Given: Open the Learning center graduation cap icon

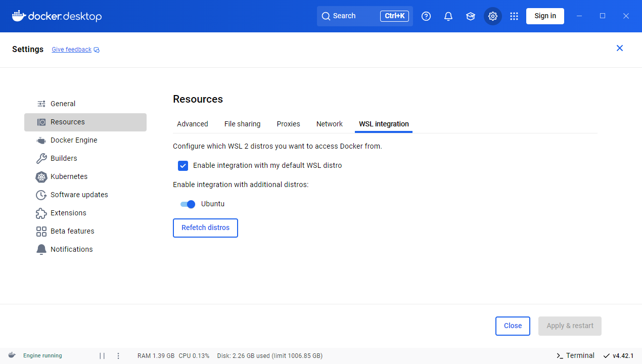Looking at the screenshot, I should pos(471,16).
